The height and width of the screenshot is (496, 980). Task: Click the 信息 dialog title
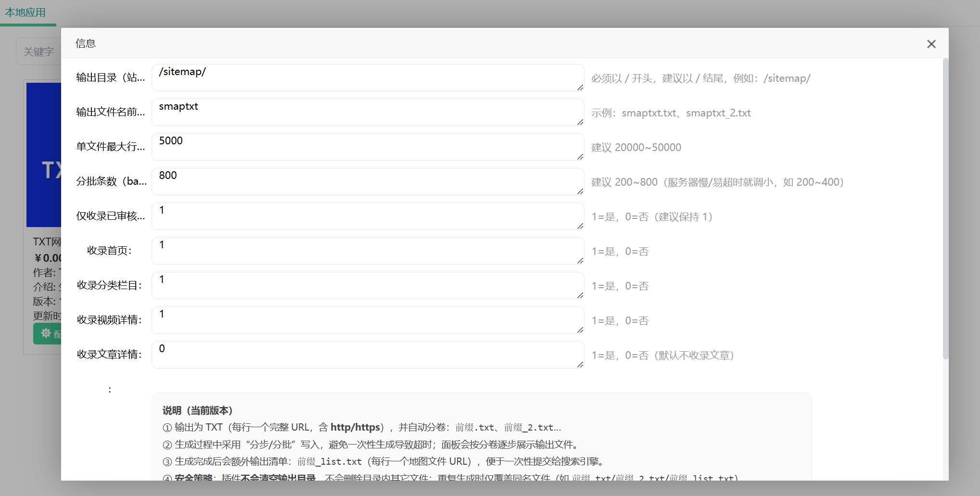[x=86, y=44]
